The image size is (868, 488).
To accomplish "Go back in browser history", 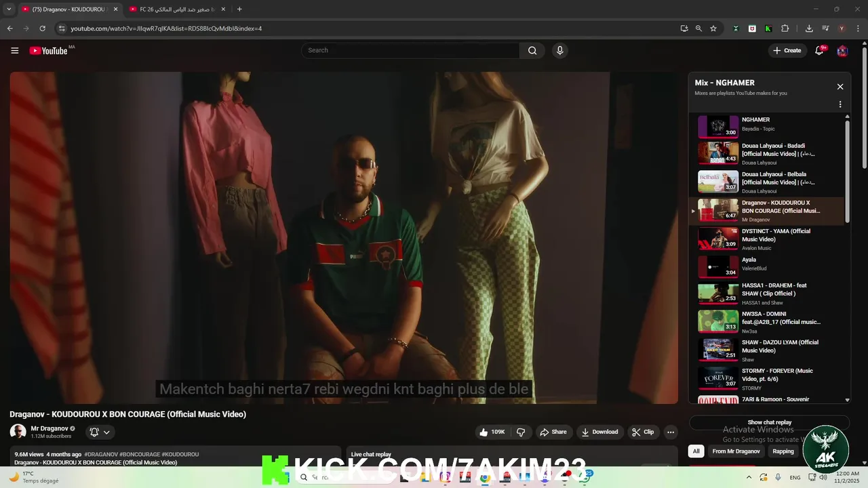I will [x=9, y=28].
